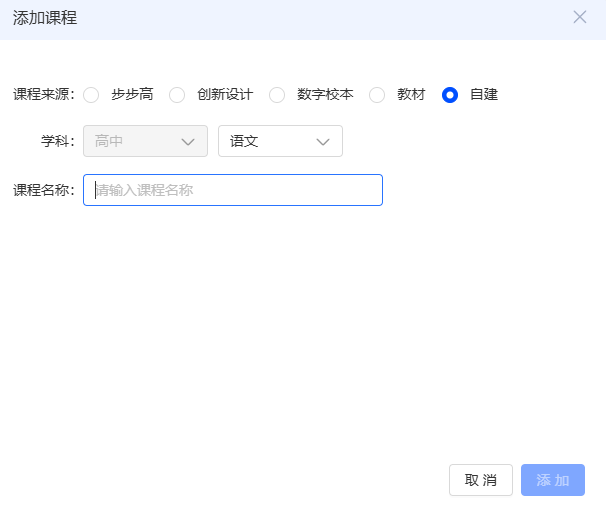Viewport: 606px width, 508px height.
Task: Click the 学科 label
Action: pos(58,141)
